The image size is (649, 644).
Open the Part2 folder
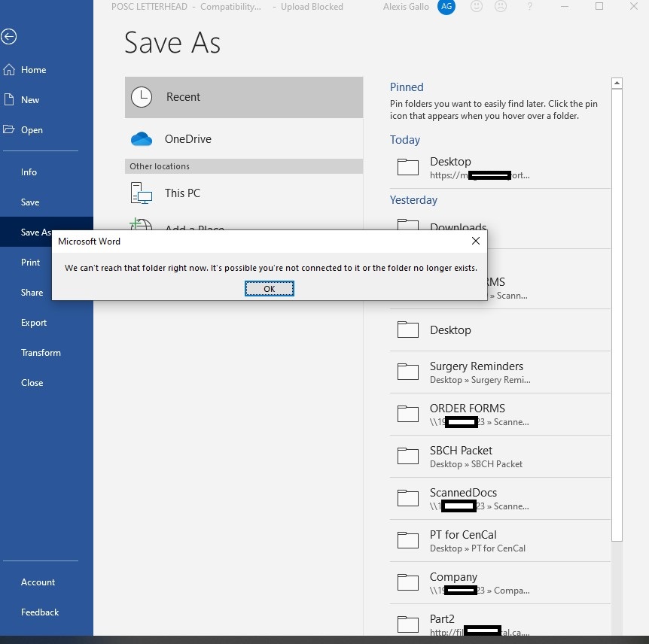click(500, 620)
